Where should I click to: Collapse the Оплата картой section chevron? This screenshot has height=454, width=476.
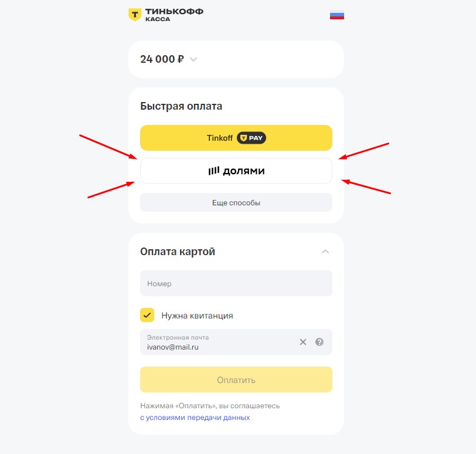point(325,252)
